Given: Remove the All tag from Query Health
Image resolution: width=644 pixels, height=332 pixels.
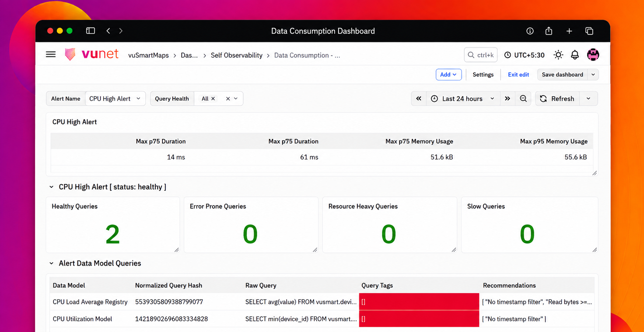Looking at the screenshot, I should [213, 98].
